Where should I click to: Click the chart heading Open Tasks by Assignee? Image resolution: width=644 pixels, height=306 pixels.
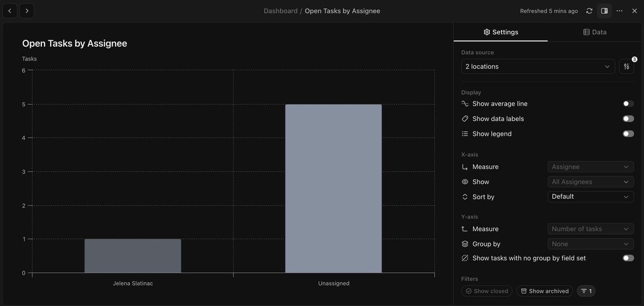tap(75, 43)
